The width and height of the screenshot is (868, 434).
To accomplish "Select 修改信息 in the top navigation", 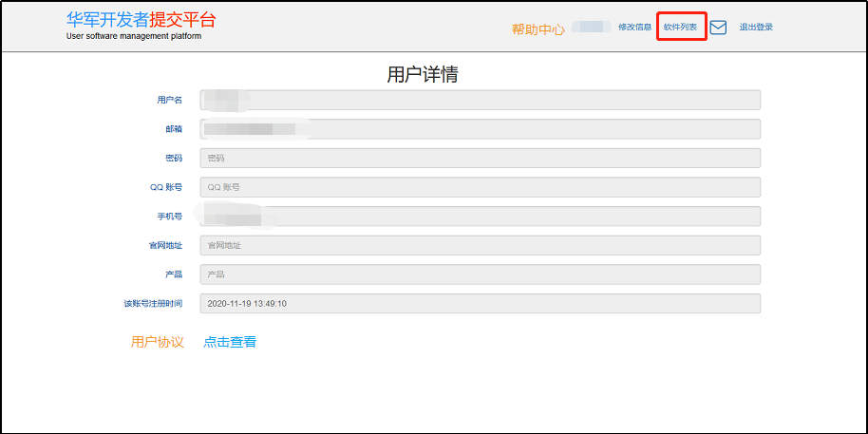I will pyautogui.click(x=634, y=28).
